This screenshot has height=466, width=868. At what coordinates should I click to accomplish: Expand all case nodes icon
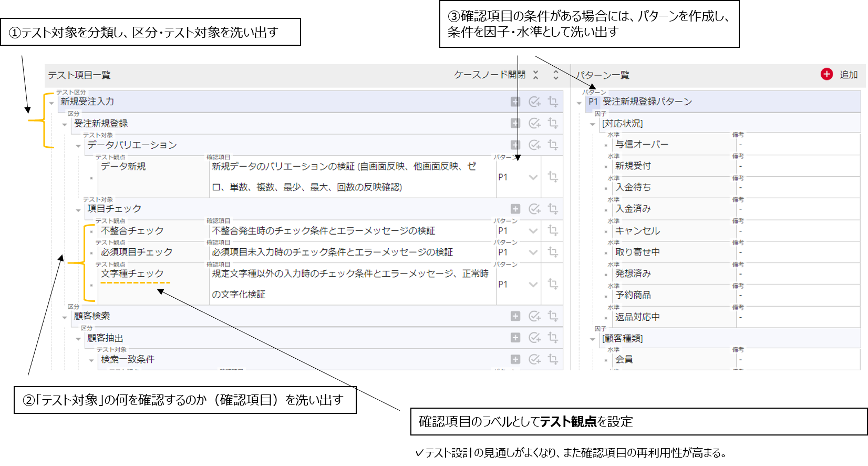tap(556, 75)
